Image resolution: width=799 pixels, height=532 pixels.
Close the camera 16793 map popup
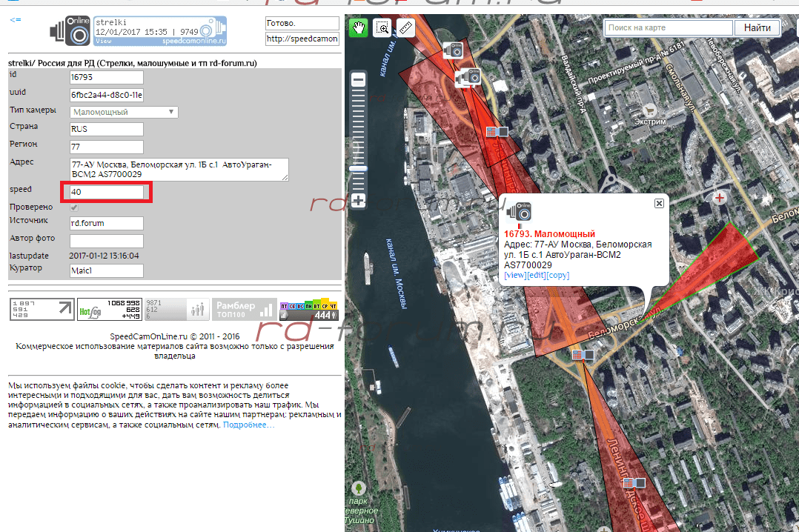point(658,203)
